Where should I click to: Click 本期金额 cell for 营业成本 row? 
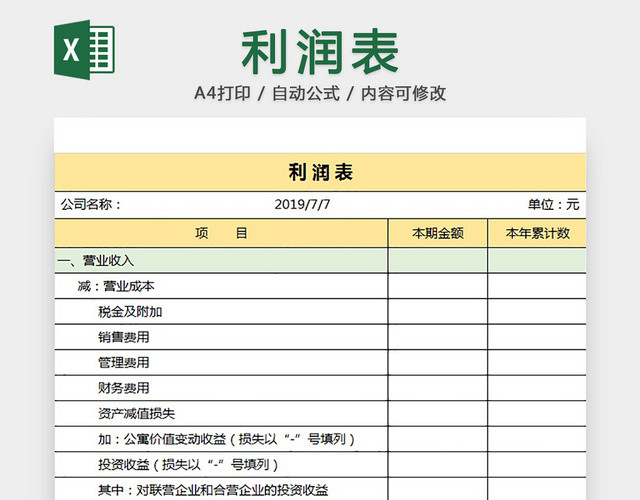click(438, 286)
